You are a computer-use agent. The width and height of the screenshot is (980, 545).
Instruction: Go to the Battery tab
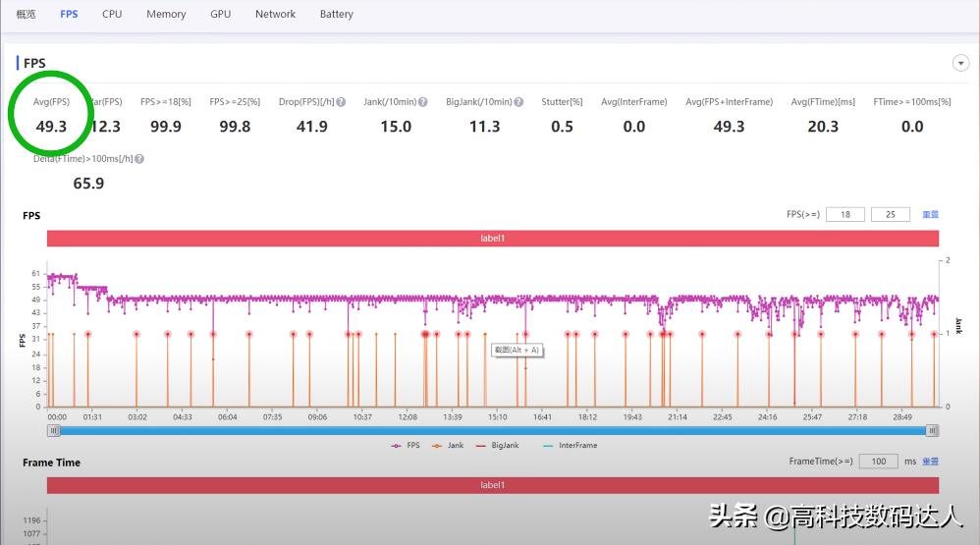[336, 14]
